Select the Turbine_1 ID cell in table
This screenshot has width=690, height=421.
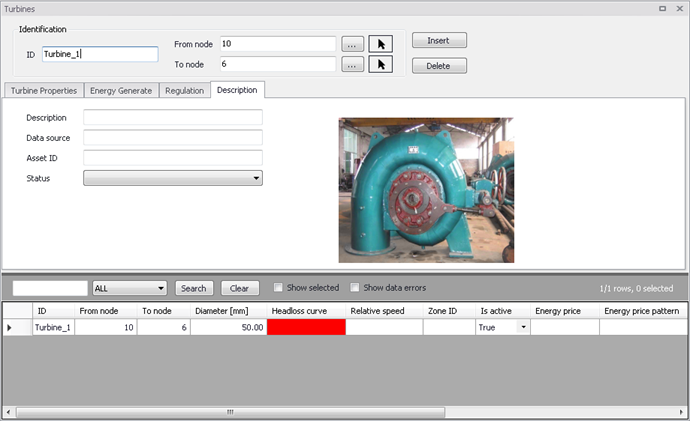(x=53, y=327)
